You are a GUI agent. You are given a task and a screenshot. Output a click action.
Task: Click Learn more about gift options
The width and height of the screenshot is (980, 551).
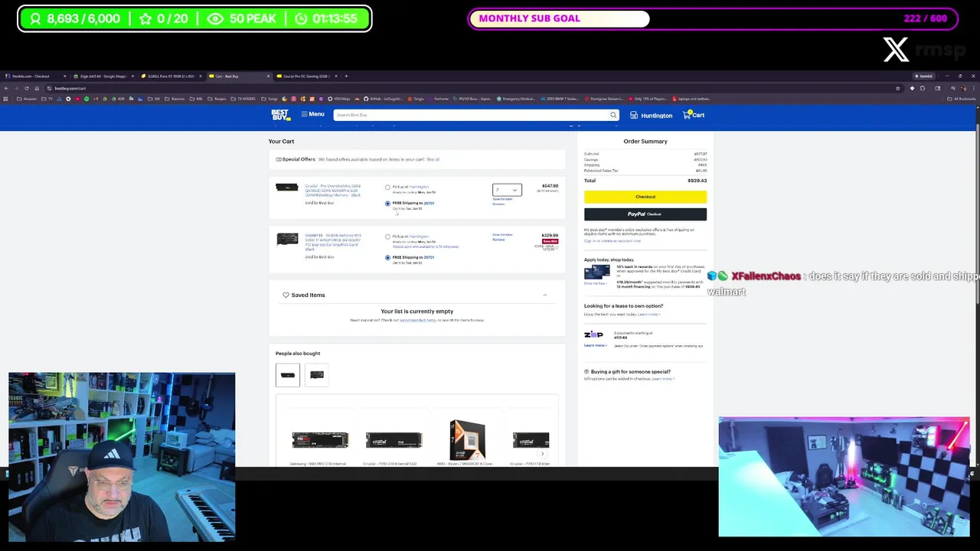pos(663,379)
